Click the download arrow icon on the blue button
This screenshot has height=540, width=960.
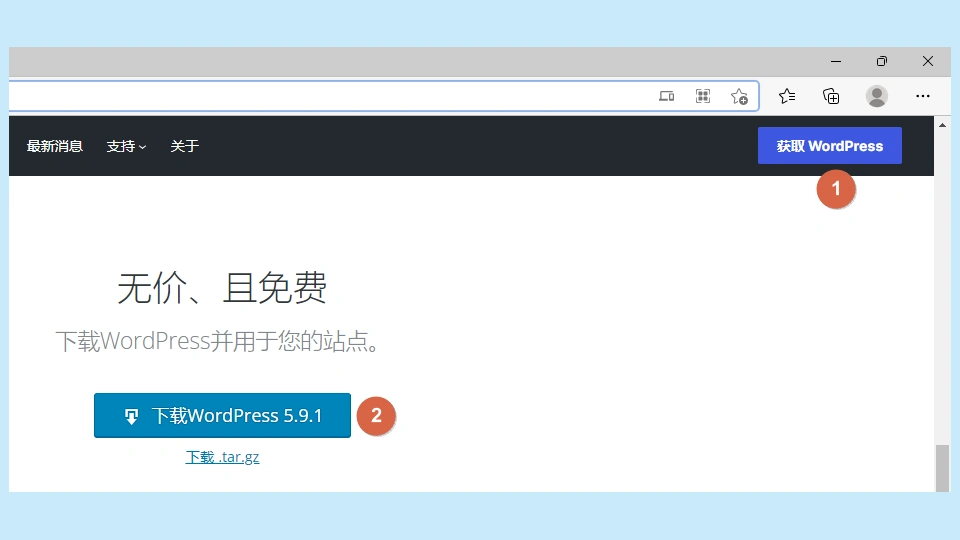(x=131, y=417)
